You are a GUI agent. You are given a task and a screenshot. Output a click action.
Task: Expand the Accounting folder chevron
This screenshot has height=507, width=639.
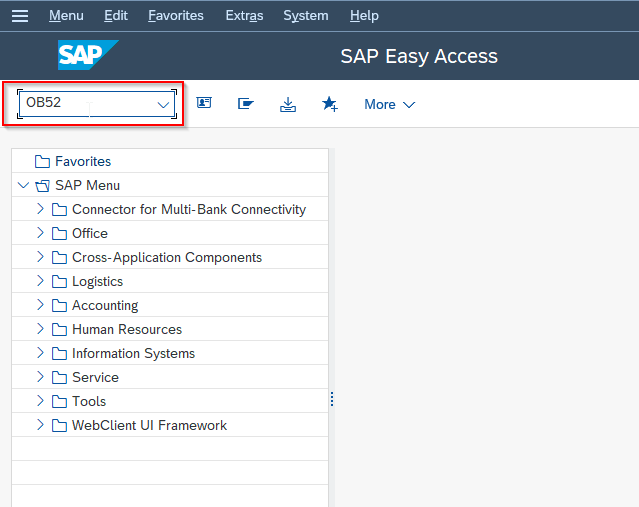click(x=40, y=305)
